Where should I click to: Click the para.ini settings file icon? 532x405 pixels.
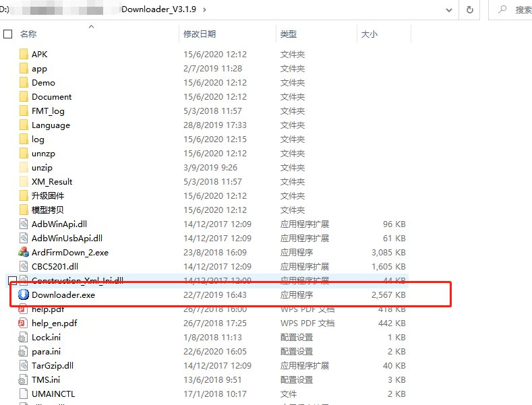click(24, 352)
